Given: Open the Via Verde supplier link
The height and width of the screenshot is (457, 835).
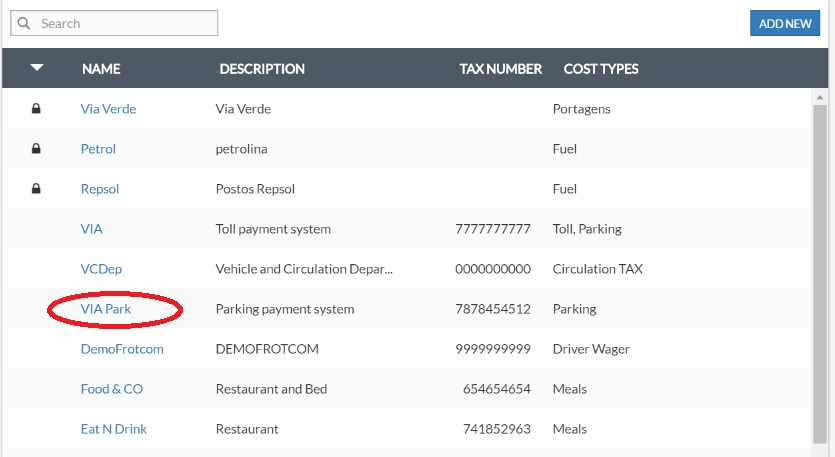Looking at the screenshot, I should (x=108, y=109).
